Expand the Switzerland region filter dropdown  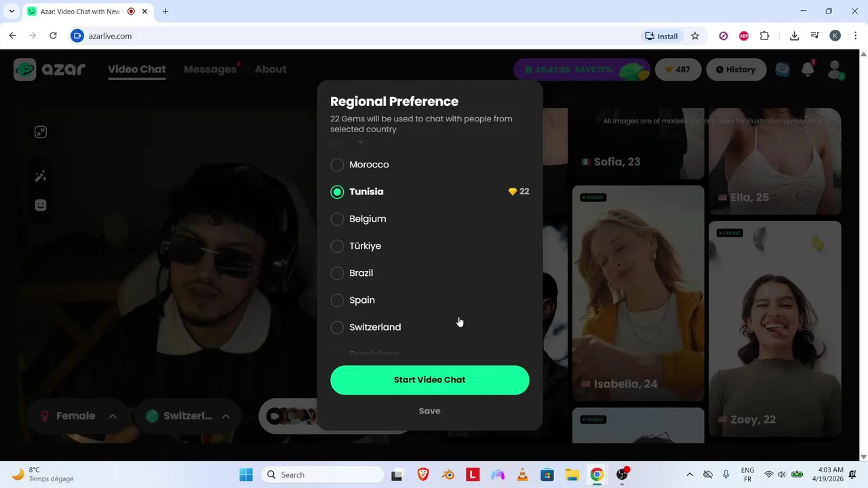point(186,416)
